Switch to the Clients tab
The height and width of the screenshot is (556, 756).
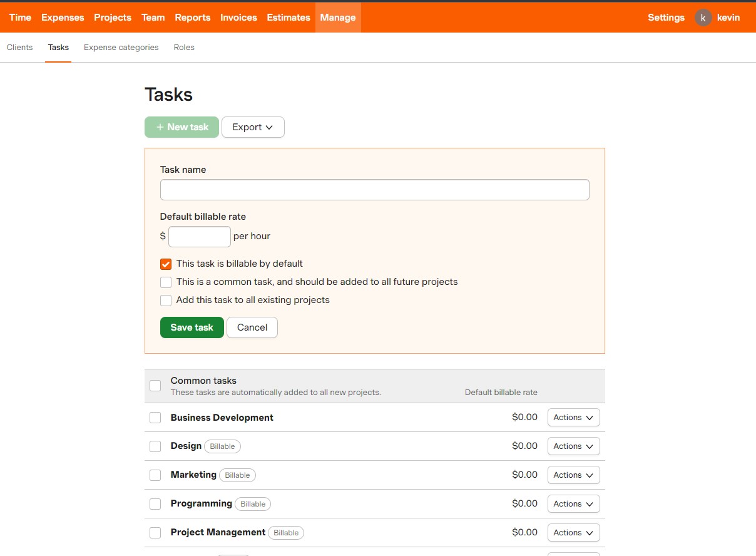pos(19,48)
